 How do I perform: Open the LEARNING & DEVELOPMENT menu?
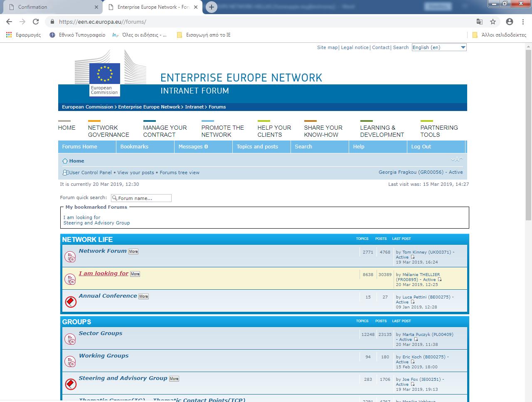click(x=382, y=131)
